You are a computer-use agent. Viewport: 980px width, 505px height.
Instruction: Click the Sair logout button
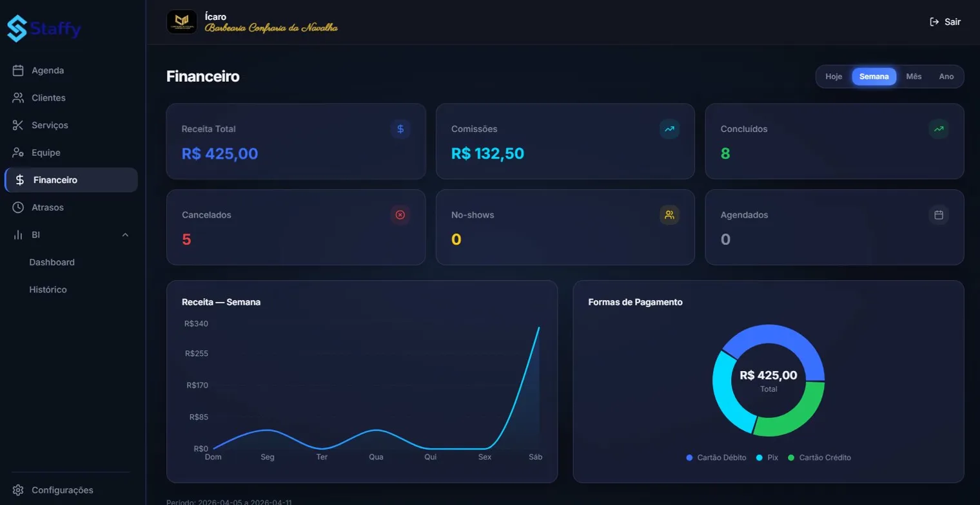click(945, 22)
